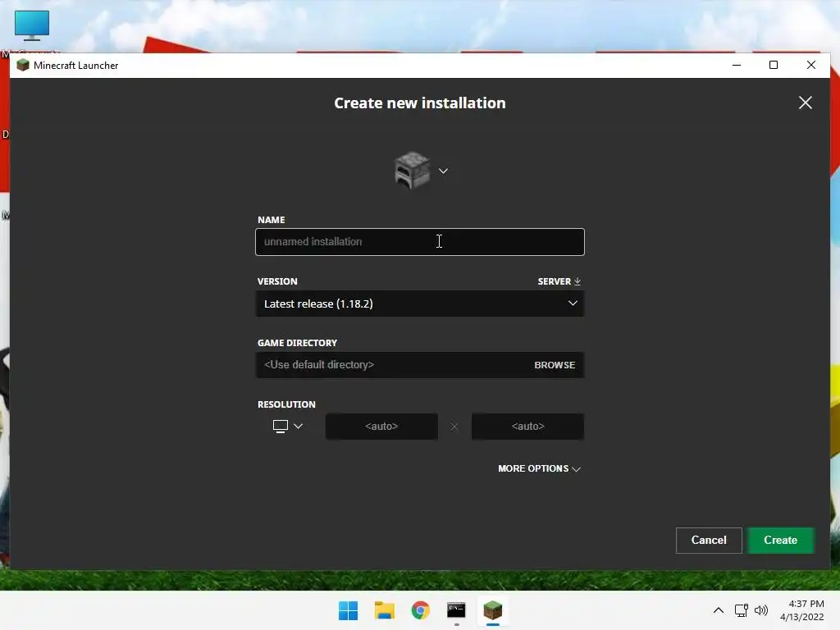Click the green Create button

(x=781, y=540)
